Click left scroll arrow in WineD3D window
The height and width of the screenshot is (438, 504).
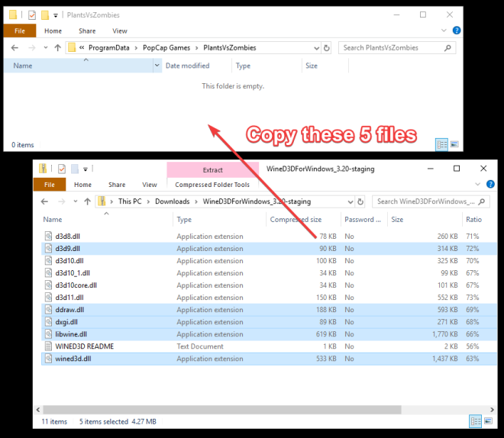tap(38, 410)
